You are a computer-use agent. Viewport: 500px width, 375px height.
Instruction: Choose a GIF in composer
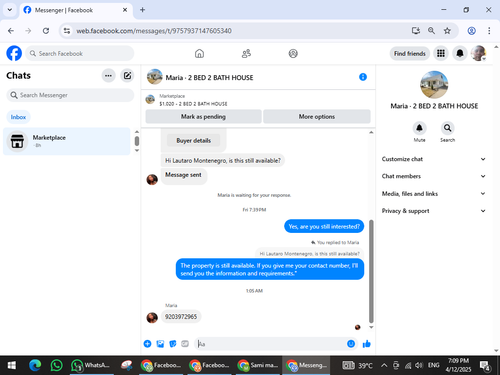click(x=185, y=344)
